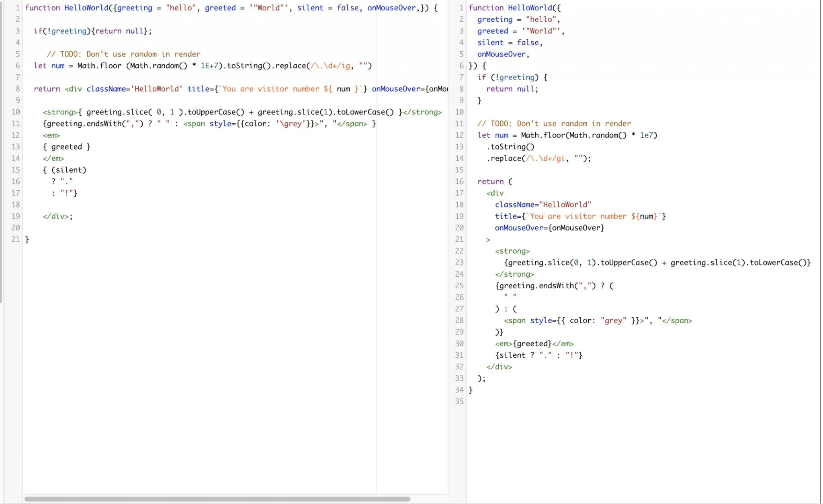
Task: Click 'greeted = '"World"',' in the right editor
Action: pyautogui.click(x=521, y=31)
